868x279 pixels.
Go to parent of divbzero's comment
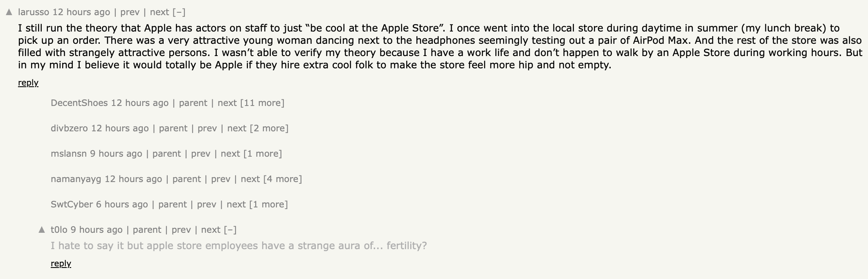[173, 128]
